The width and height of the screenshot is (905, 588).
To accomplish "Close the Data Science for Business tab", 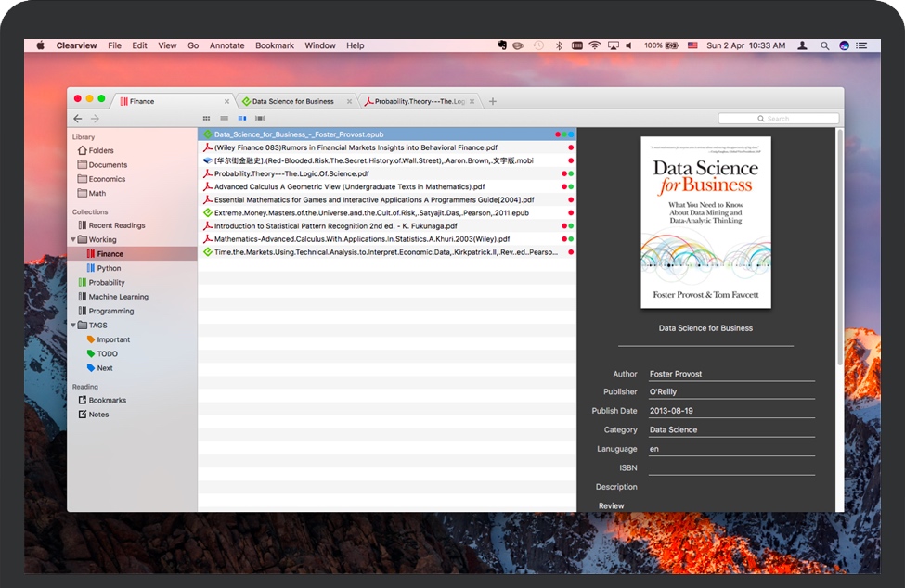I will (350, 101).
